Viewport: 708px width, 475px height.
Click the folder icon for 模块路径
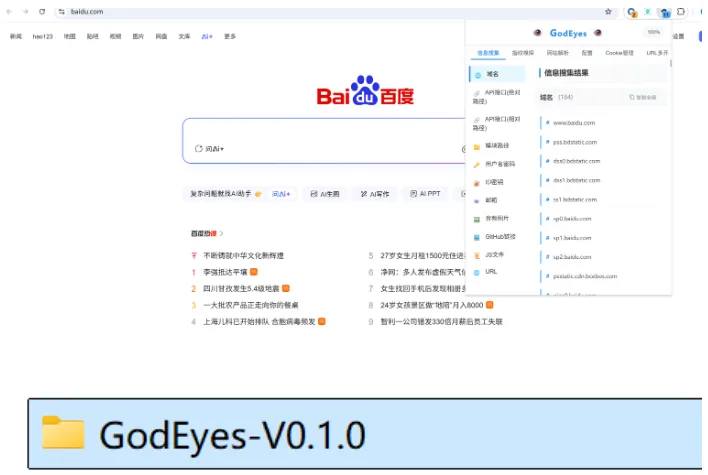click(476, 147)
